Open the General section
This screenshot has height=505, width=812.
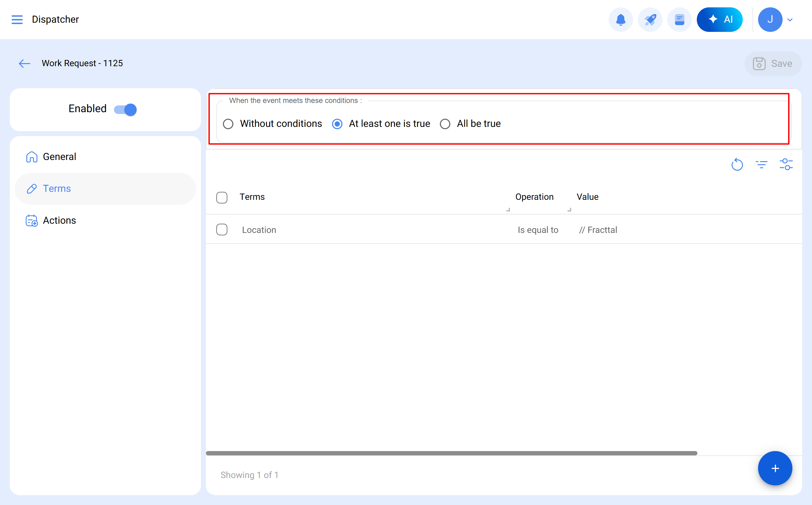coord(59,157)
